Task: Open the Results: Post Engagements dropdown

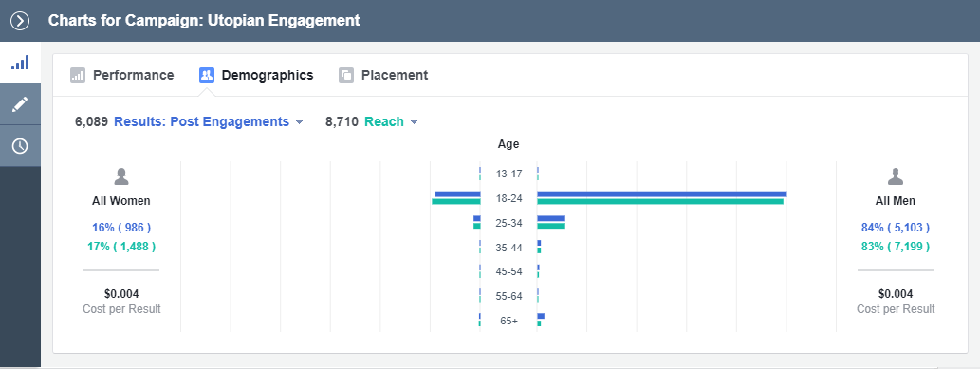Action: [x=209, y=122]
